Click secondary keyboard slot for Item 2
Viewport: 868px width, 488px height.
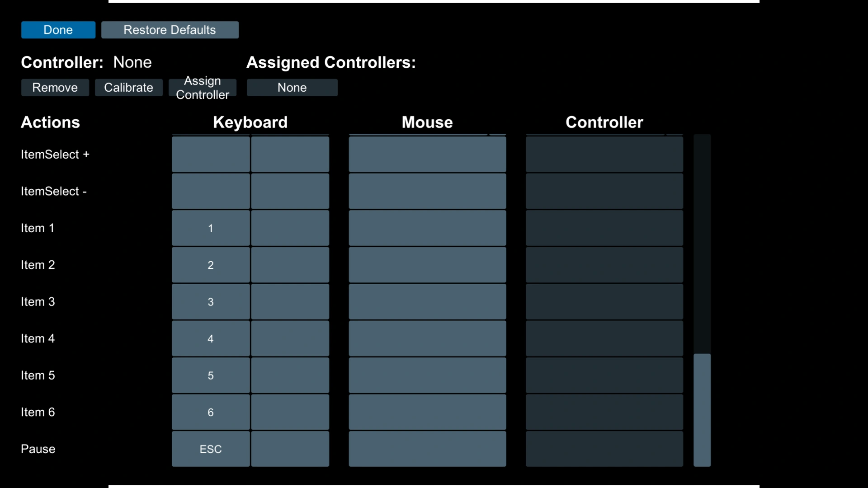290,265
